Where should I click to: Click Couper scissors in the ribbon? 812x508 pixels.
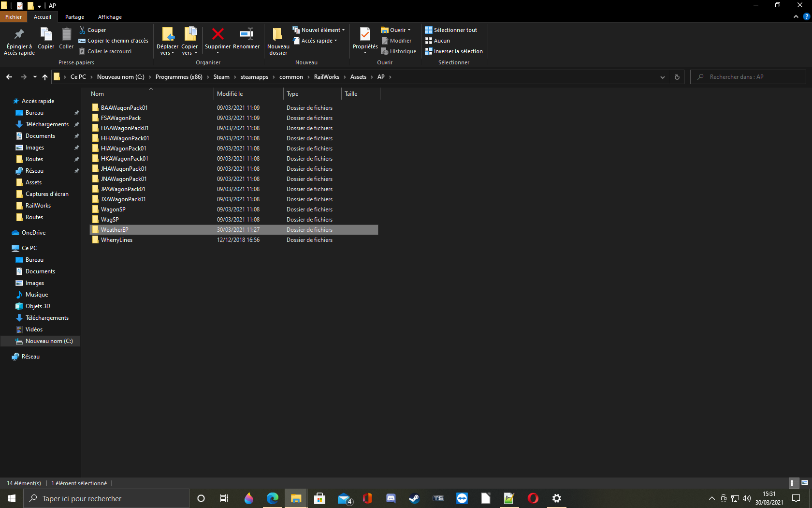coord(92,30)
